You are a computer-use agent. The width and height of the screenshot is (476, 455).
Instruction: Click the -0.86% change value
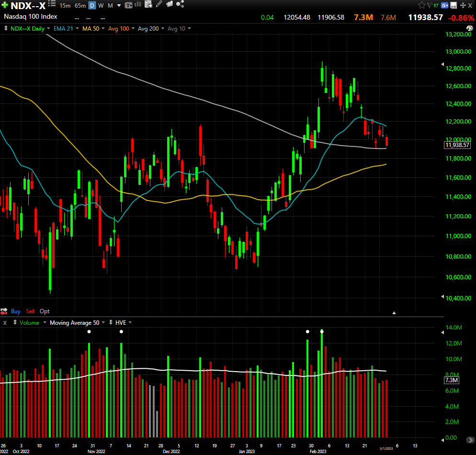461,18
